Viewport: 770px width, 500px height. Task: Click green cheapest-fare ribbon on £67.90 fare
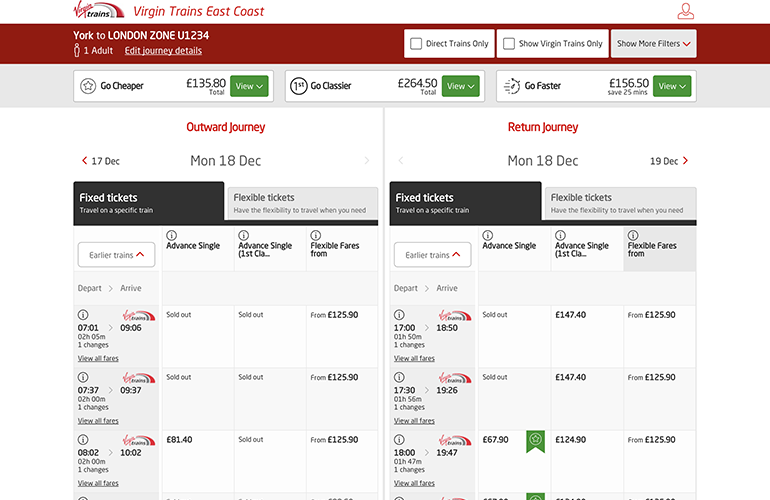coord(535,441)
